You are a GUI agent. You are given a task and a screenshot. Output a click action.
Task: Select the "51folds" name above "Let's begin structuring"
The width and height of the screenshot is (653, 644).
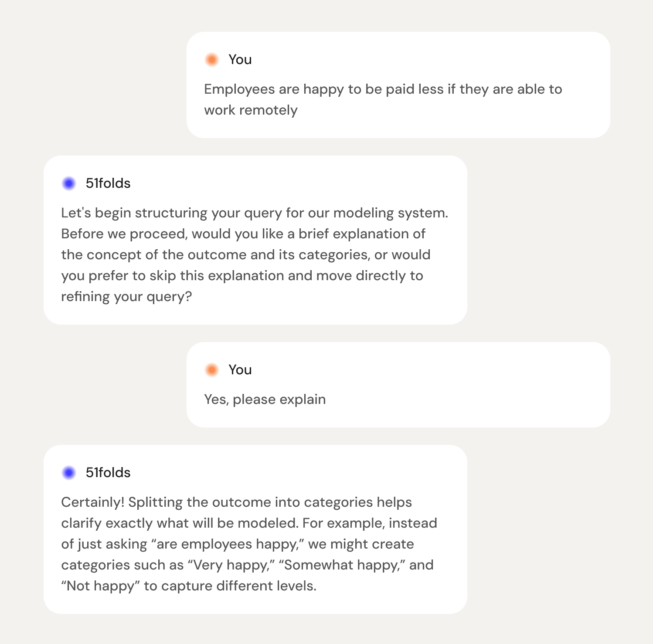click(108, 183)
